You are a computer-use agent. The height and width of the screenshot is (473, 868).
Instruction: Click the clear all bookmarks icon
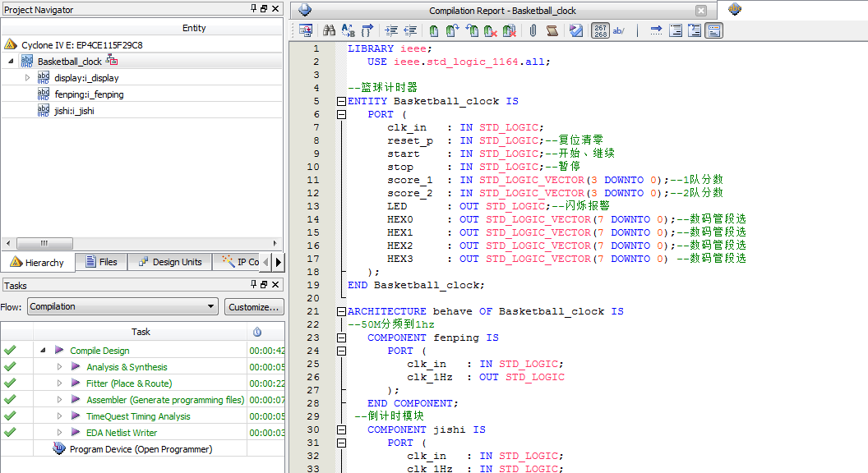tap(510, 31)
